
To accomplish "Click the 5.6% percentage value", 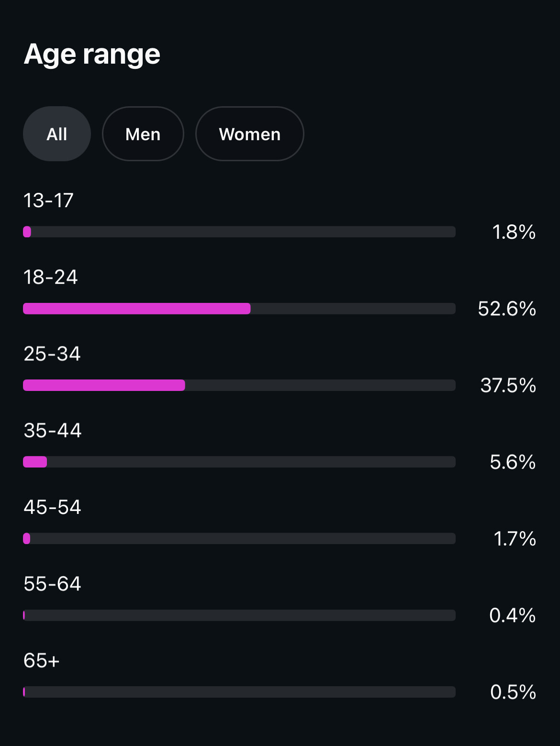I will [513, 462].
